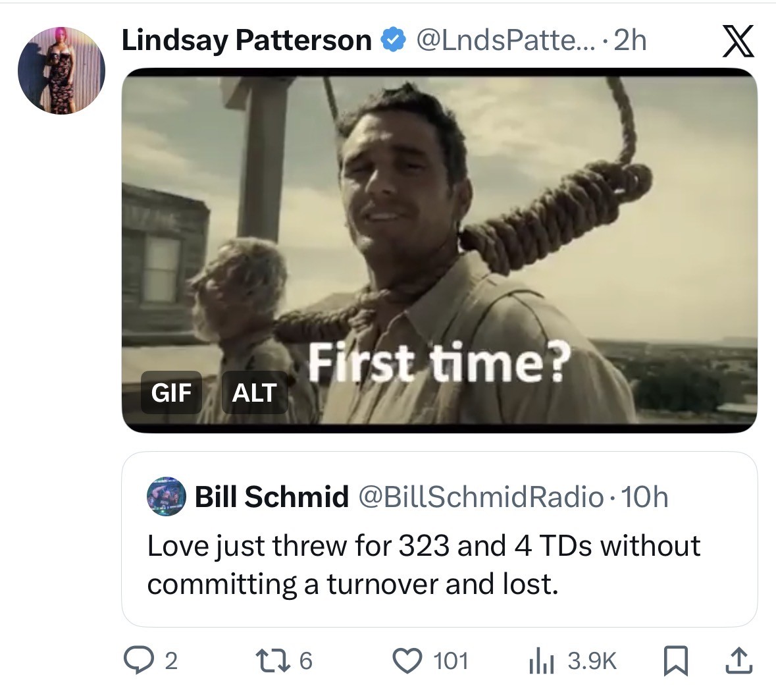Screen dimensions: 776x700
Task: Show the ALT image description
Action: click(x=254, y=393)
